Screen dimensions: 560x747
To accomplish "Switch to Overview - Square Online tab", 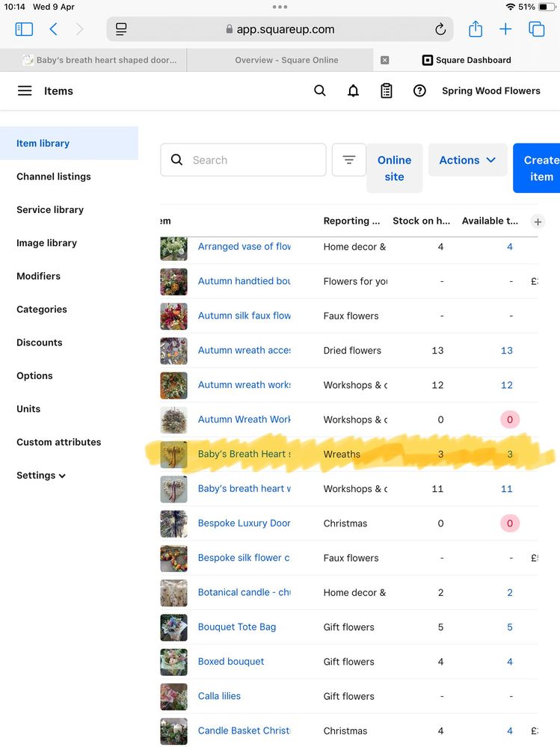I will 286,60.
